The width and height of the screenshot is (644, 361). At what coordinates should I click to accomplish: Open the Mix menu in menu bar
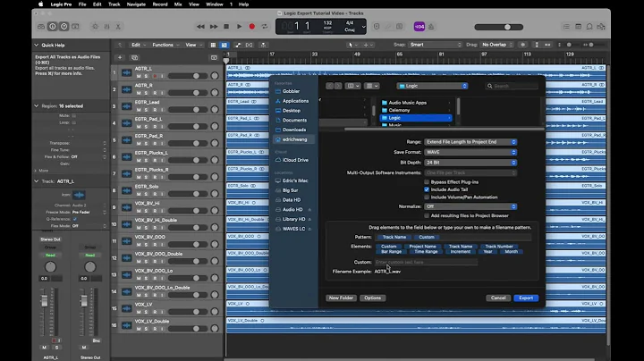[x=178, y=4]
